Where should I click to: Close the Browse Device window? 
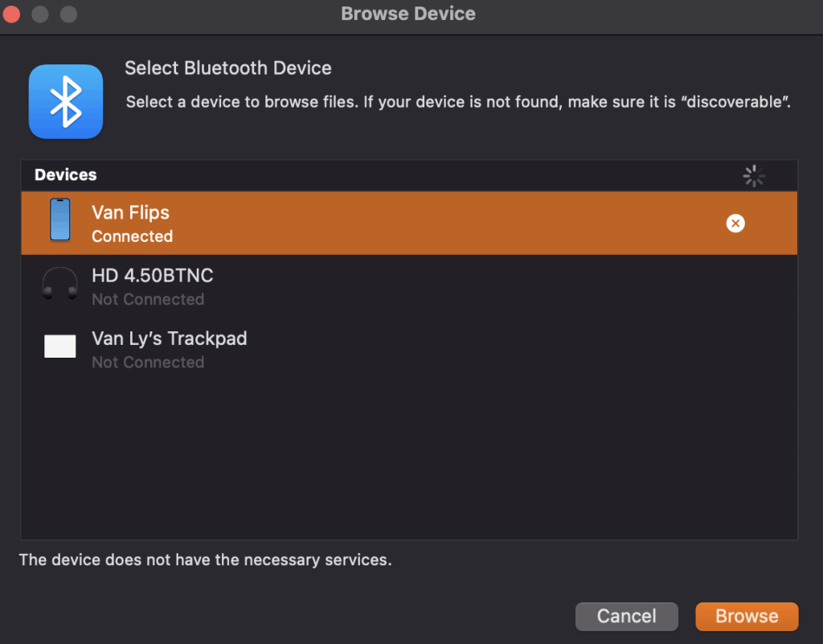11,14
